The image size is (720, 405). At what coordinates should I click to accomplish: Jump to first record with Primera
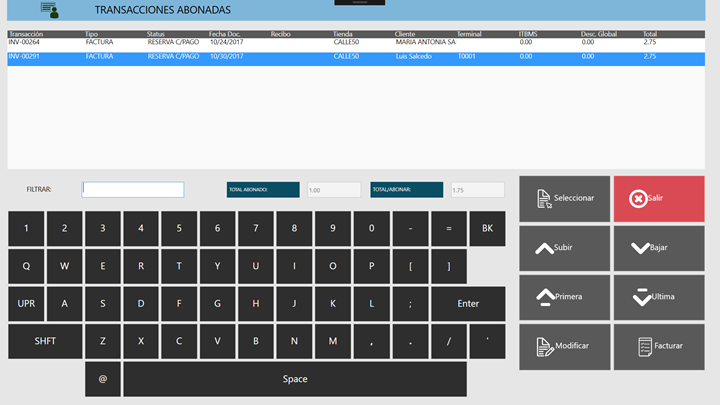point(564,297)
